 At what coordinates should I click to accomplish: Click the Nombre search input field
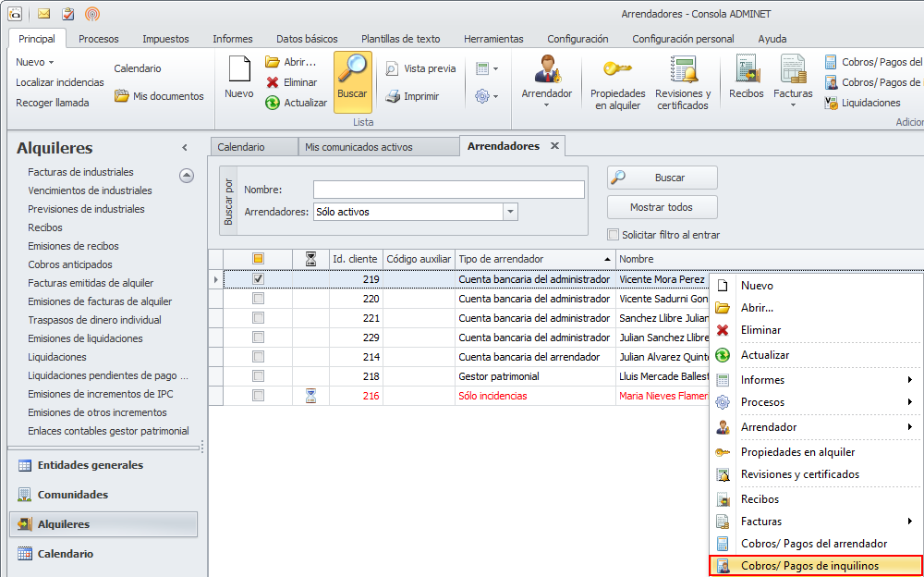(x=448, y=190)
